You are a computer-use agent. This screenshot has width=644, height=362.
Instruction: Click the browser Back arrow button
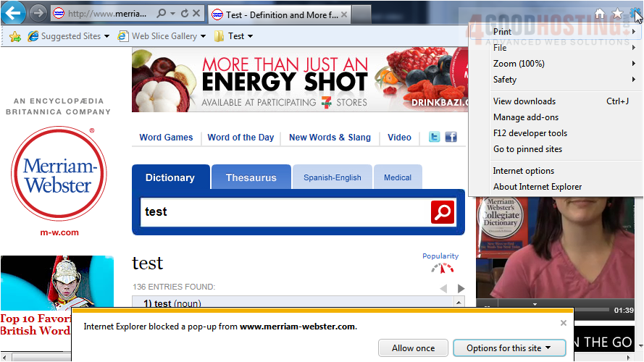click(x=14, y=13)
